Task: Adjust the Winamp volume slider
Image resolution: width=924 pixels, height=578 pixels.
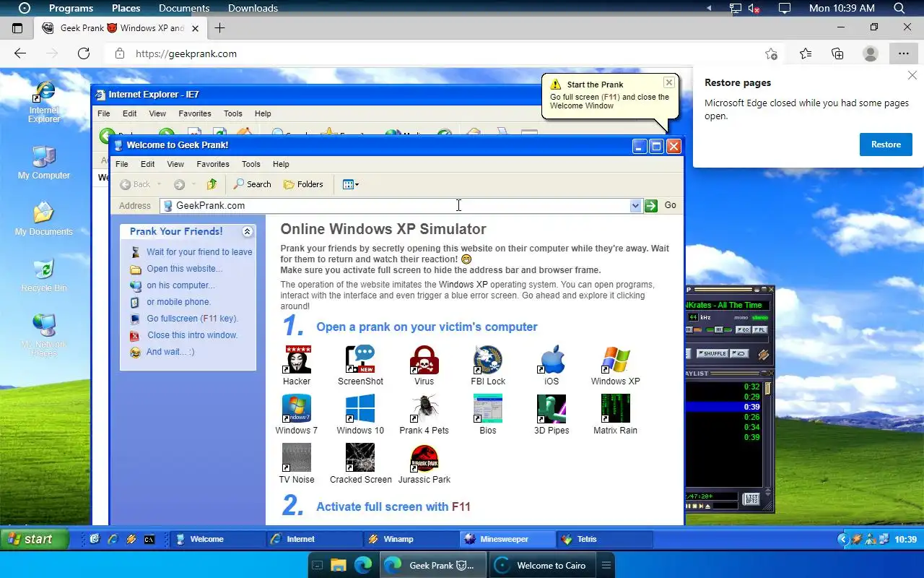Action: coord(695,329)
